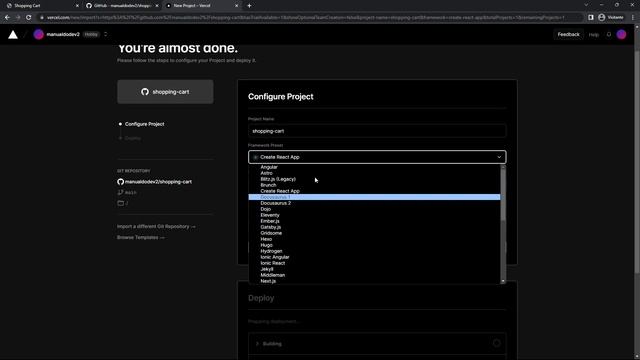
Task: Open the team switcher chevron next to Hobby
Action: (x=106, y=35)
